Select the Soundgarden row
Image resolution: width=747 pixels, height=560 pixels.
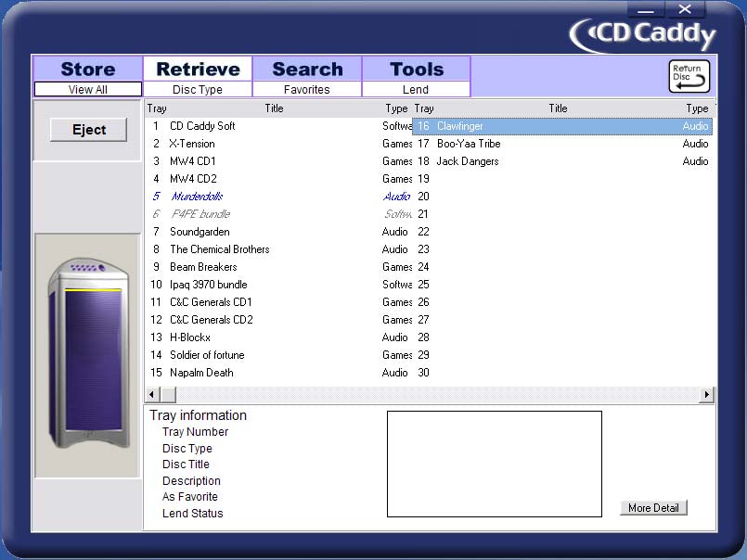tap(278, 232)
